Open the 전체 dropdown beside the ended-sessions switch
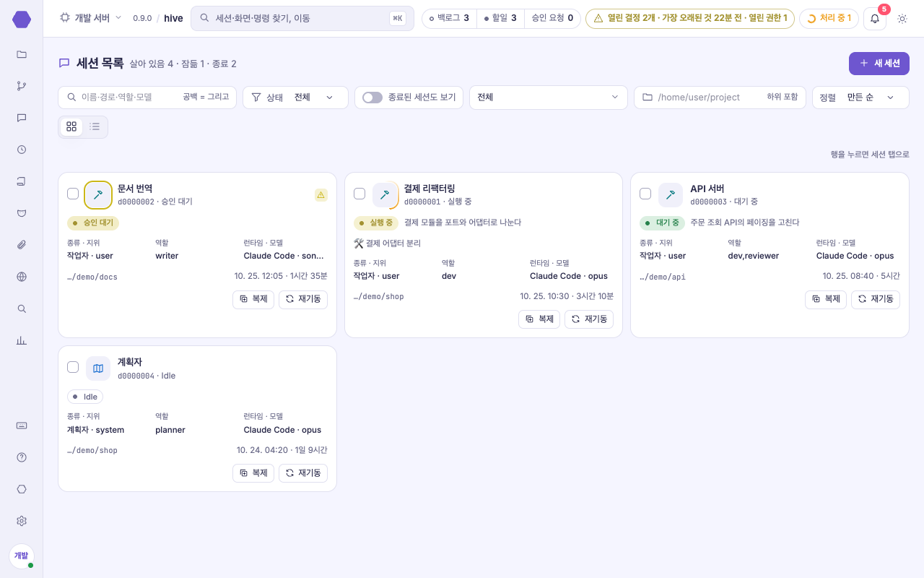924x578 pixels. (x=549, y=98)
